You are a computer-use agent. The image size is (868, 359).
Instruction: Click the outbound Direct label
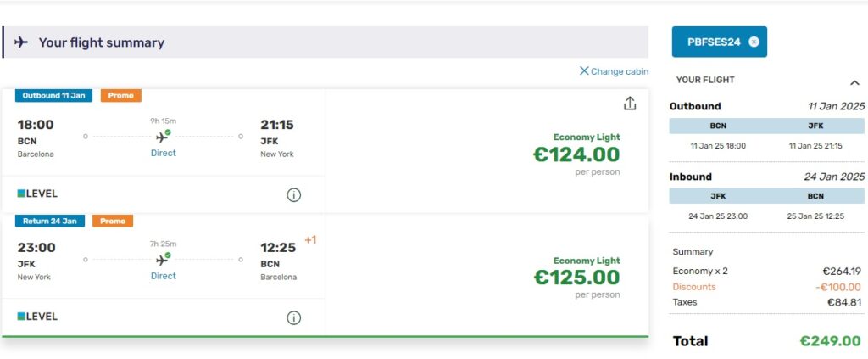tap(163, 154)
